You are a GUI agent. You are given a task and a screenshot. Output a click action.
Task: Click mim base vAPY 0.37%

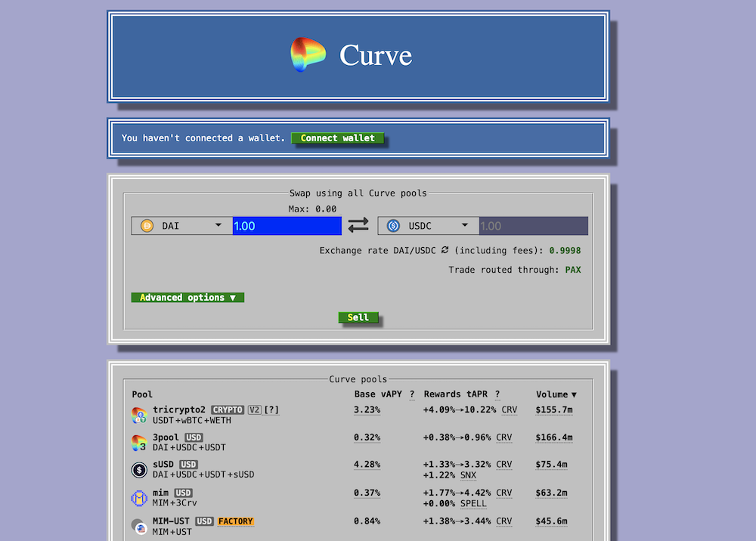point(367,493)
